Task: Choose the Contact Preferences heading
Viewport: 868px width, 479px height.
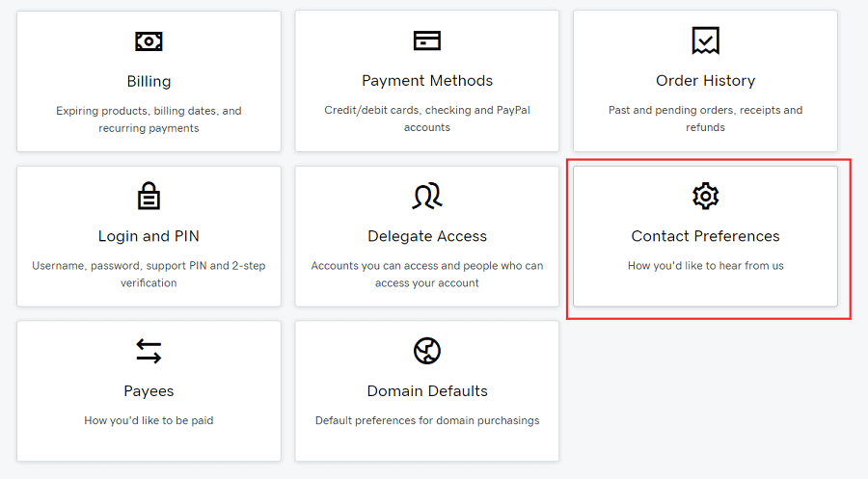Action: pyautogui.click(x=705, y=236)
